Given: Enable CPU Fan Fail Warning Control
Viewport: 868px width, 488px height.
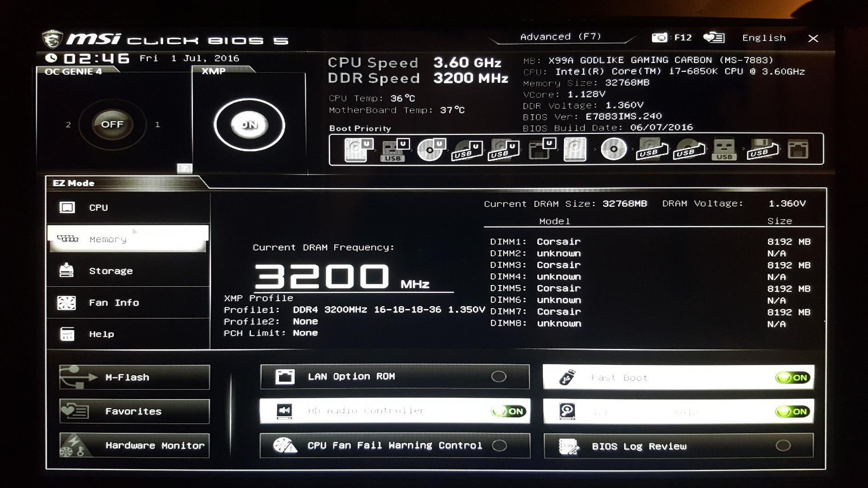Looking at the screenshot, I should (395, 446).
